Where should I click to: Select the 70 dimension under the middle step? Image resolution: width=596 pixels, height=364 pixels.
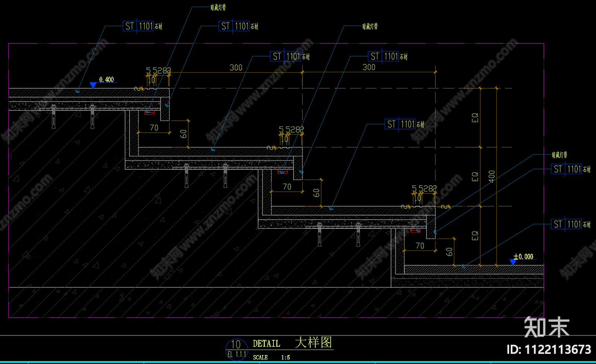(x=287, y=186)
